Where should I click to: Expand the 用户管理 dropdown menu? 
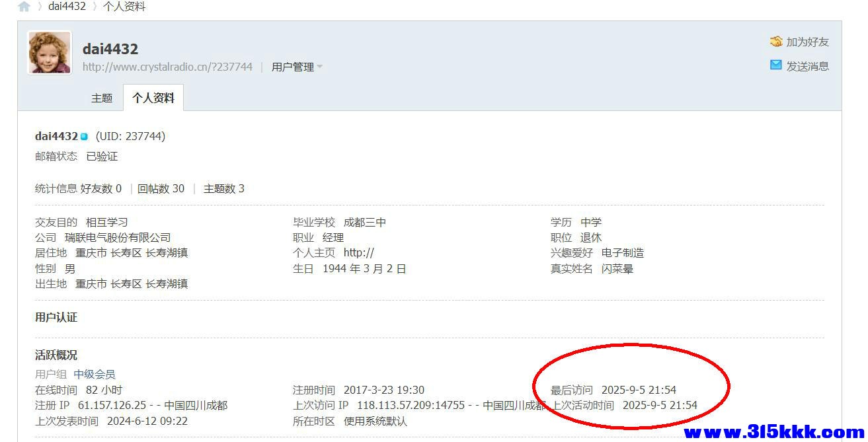click(297, 67)
